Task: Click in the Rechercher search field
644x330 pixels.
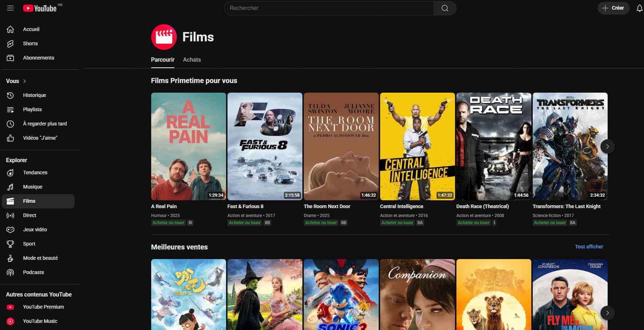Action: [x=329, y=8]
